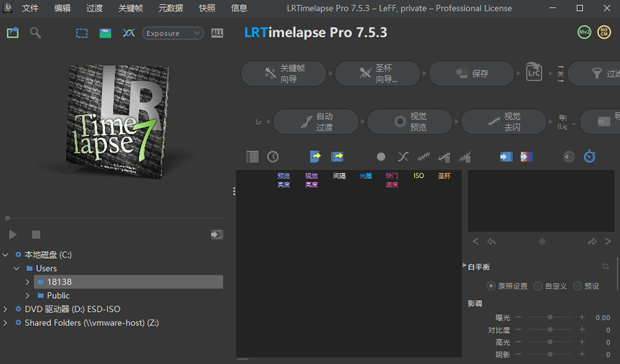Click the previous image left chevron
Image resolution: width=620 pixels, height=364 pixels.
pos(476,241)
